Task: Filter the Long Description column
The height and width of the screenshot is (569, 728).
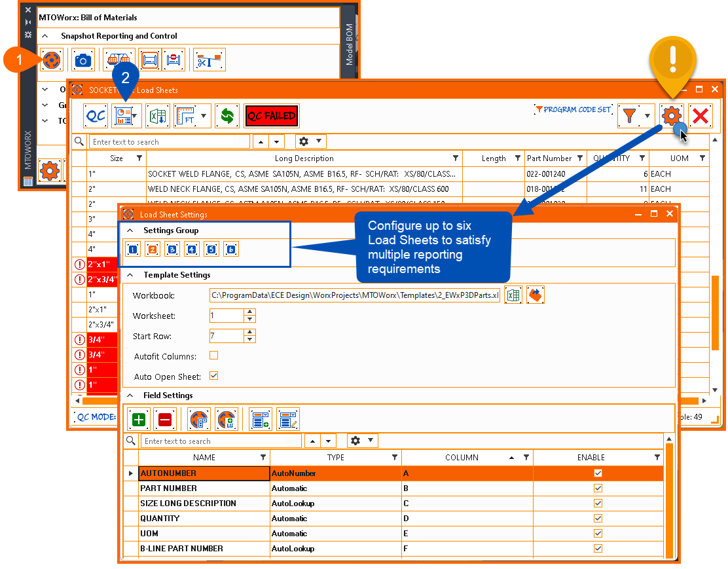Action: tap(456, 158)
